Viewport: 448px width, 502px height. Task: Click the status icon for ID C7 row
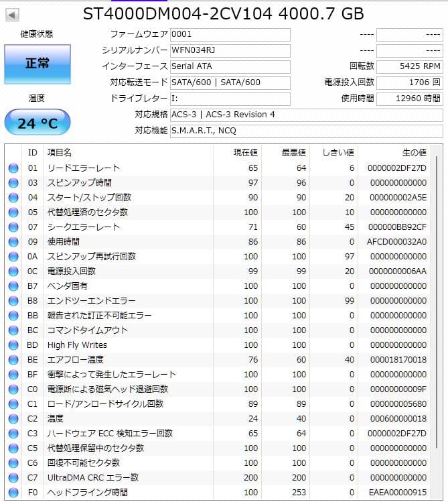[13, 478]
